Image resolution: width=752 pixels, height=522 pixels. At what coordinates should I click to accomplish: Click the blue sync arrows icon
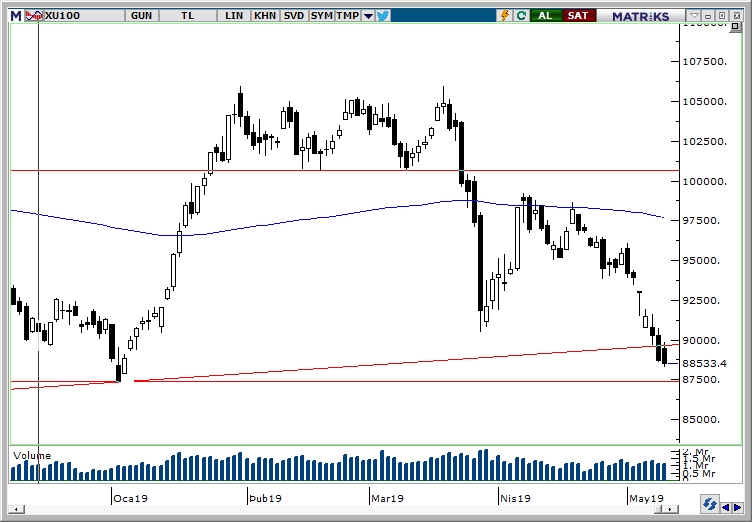(709, 504)
